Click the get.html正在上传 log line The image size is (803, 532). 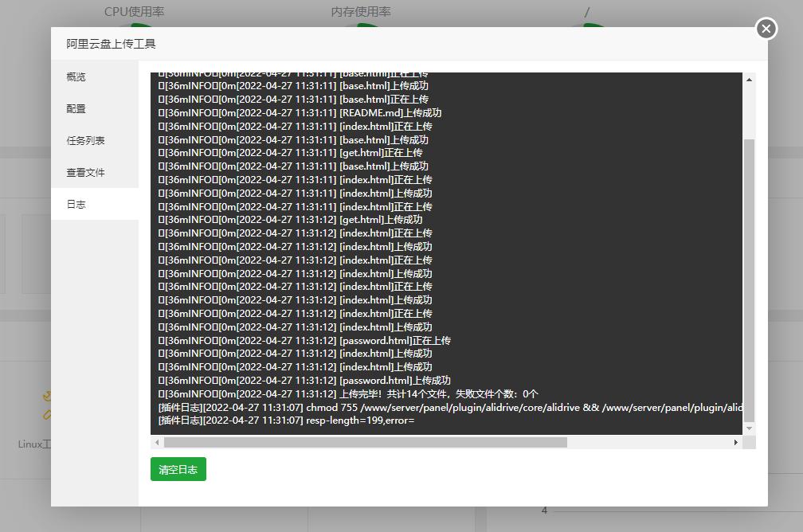(290, 153)
